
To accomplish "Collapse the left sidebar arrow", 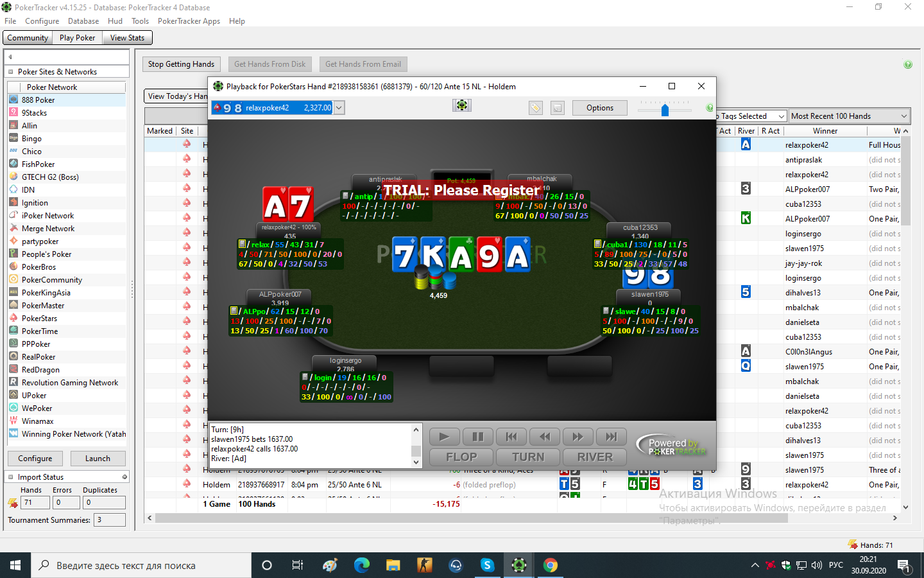I will [x=10, y=57].
